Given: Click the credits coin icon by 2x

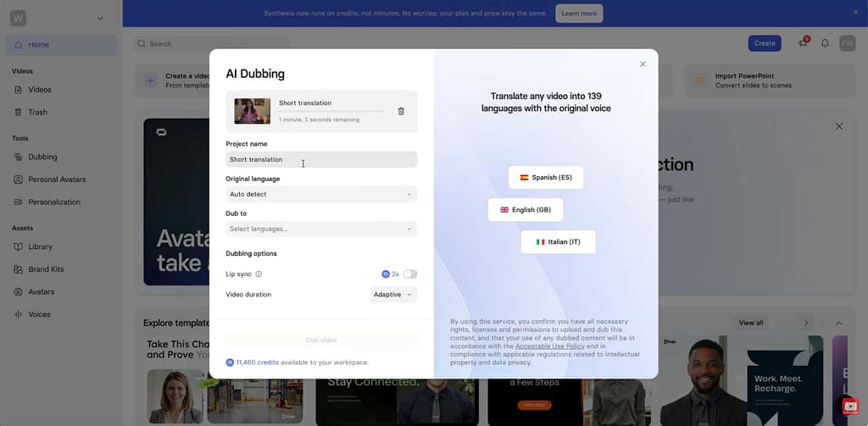Looking at the screenshot, I should click(386, 274).
